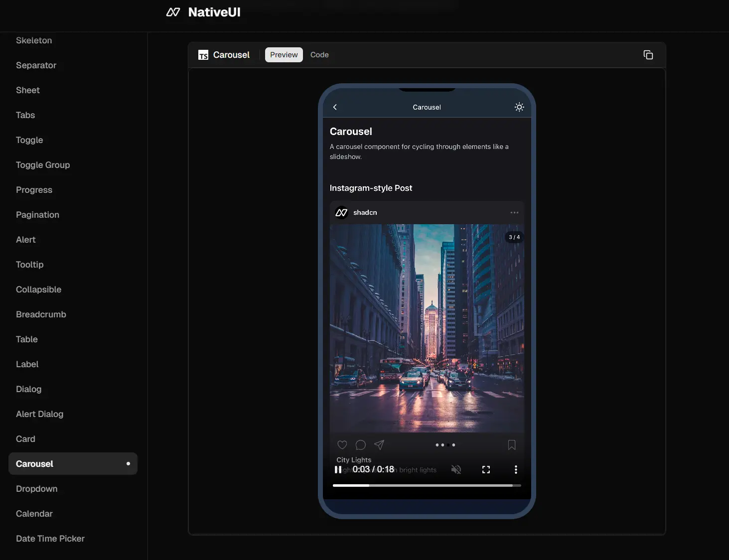Go to the Alert Dialog component
The image size is (729, 560).
pyautogui.click(x=39, y=414)
